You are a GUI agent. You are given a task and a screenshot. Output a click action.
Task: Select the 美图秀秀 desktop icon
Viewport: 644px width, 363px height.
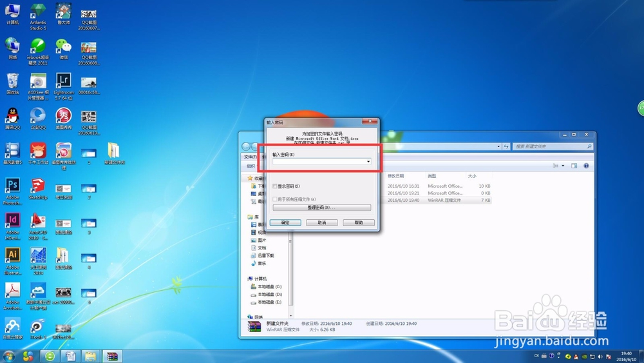[63, 119]
